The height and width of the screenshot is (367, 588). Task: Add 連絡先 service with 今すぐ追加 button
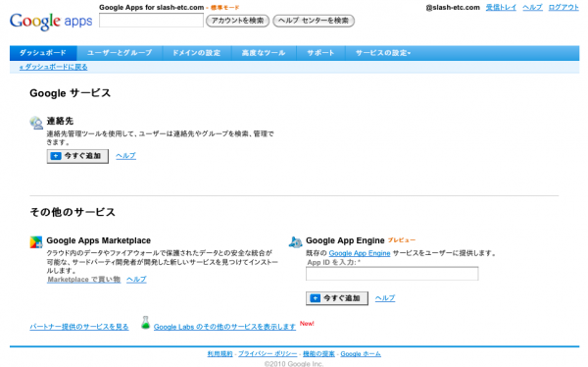click(x=77, y=156)
